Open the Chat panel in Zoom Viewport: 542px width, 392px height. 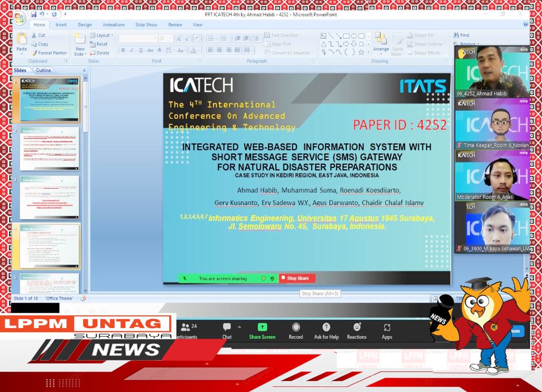[227, 330]
